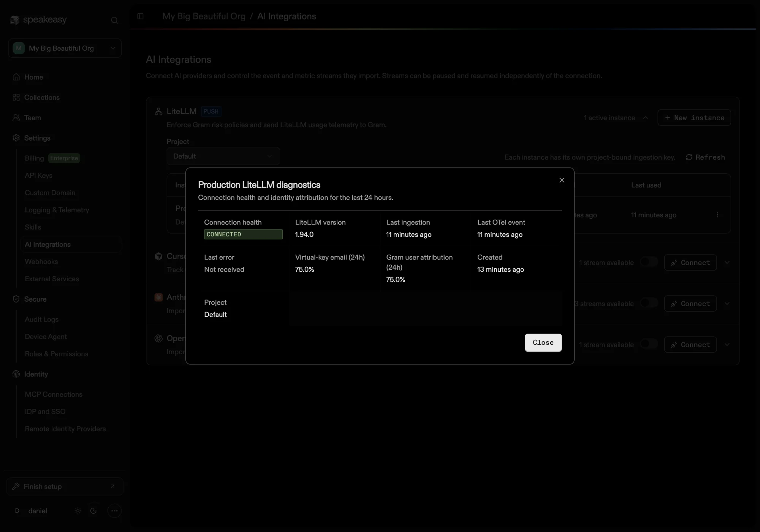
Task: Expand the Anthropic integration row
Action: click(727, 304)
